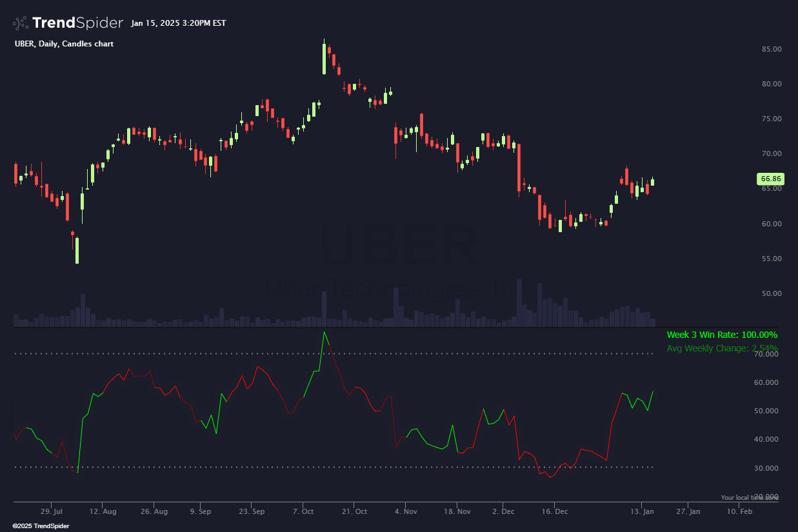Click the 50.000 indicator axis label
The image size is (798, 532).
pyautogui.click(x=766, y=411)
